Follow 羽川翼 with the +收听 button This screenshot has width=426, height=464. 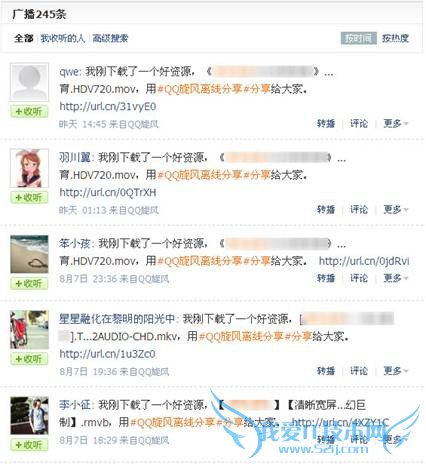pyautogui.click(x=29, y=198)
